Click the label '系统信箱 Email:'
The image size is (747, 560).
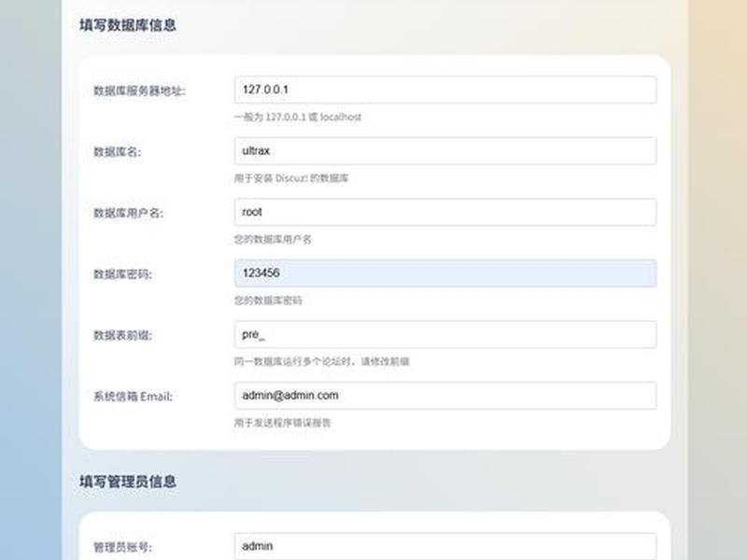(x=133, y=396)
